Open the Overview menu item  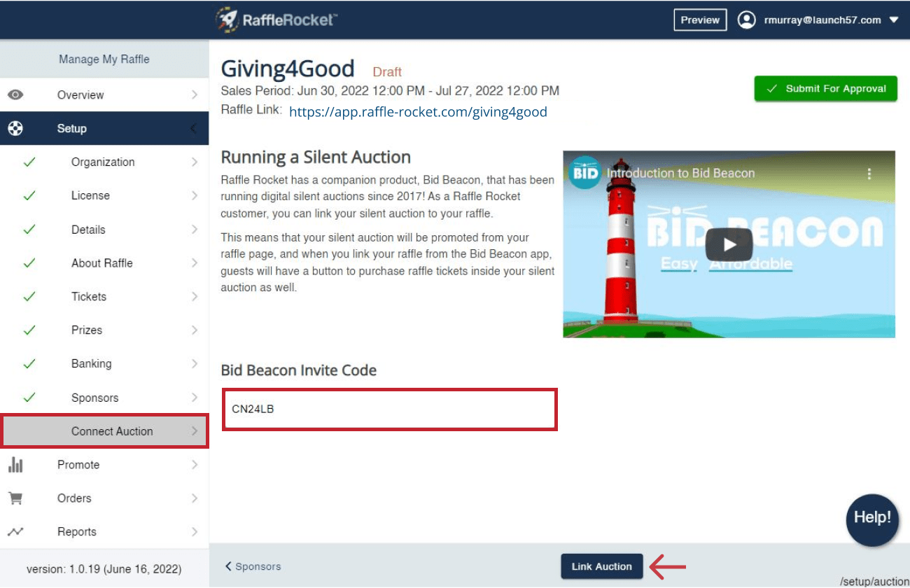coord(104,95)
